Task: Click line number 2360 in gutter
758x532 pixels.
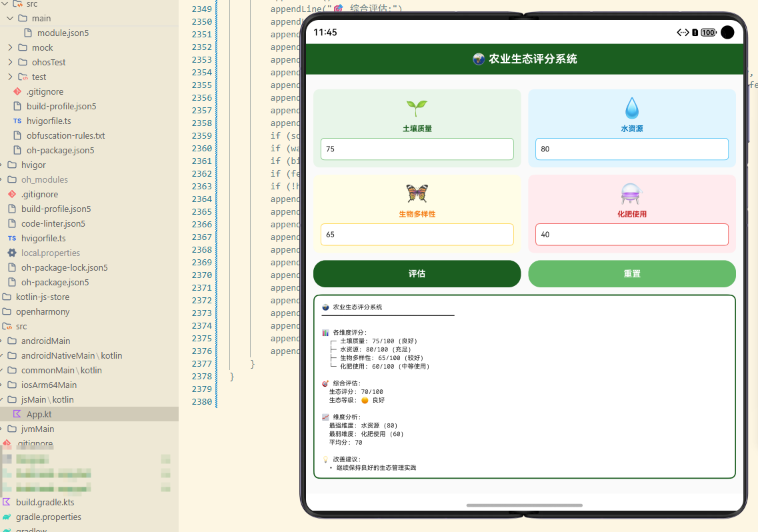Action: tap(201, 149)
